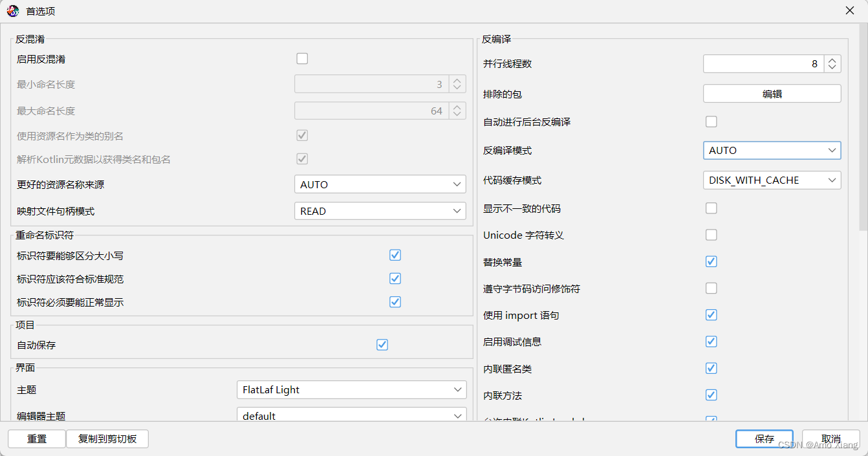Open the 主题 FlatLaf Light dropdown

click(352, 390)
